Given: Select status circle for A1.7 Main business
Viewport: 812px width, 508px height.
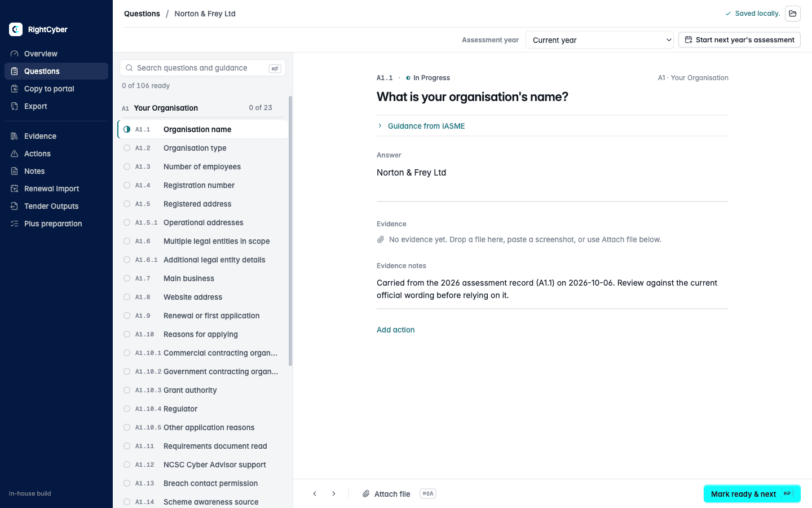Looking at the screenshot, I should [x=127, y=278].
